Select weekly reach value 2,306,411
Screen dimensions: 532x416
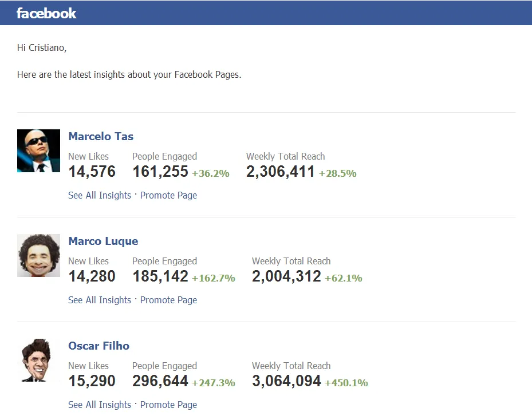[x=280, y=172]
